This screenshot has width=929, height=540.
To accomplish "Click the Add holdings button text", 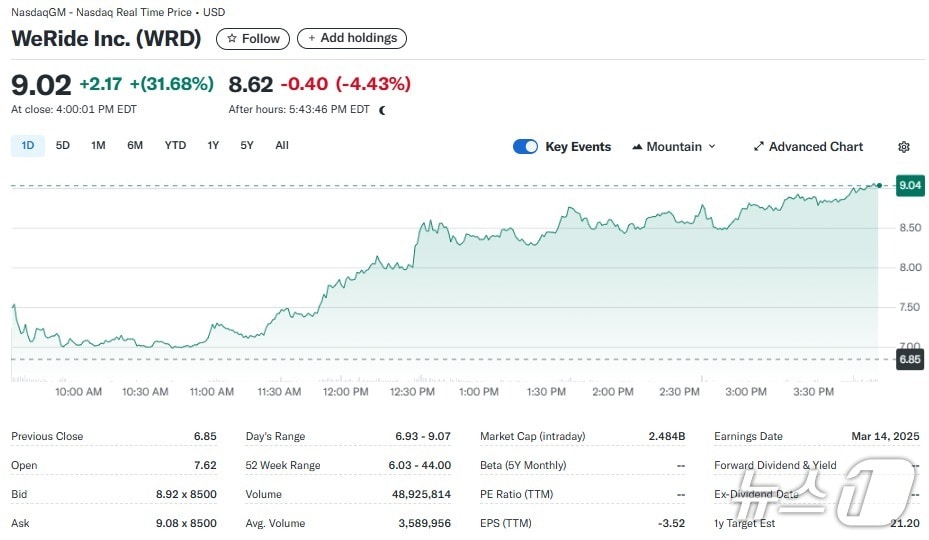I will (358, 39).
